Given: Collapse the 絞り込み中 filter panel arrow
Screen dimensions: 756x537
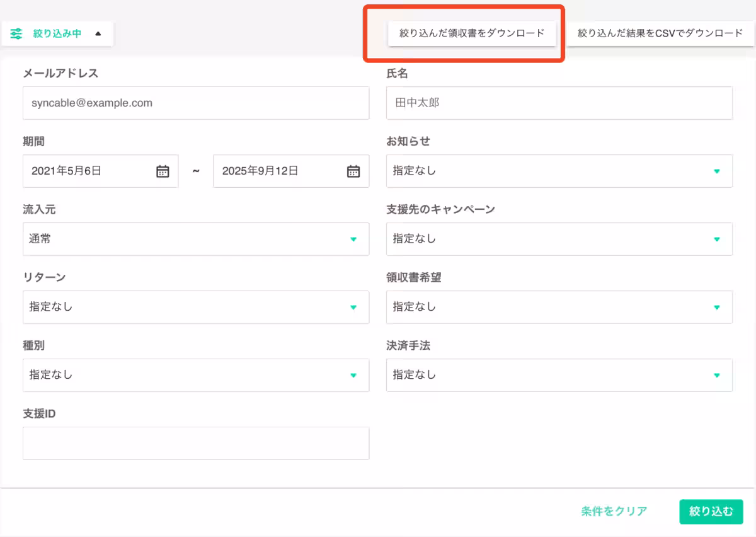Looking at the screenshot, I should [98, 33].
